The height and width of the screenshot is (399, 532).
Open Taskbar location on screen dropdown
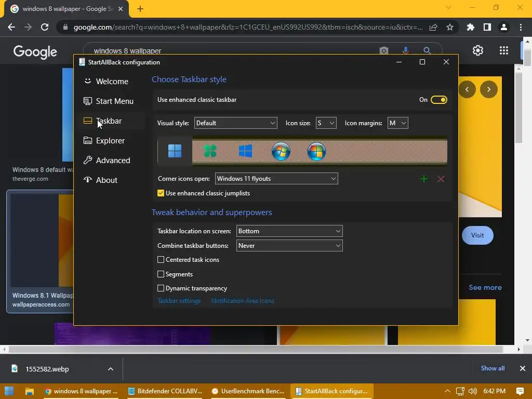[289, 231]
